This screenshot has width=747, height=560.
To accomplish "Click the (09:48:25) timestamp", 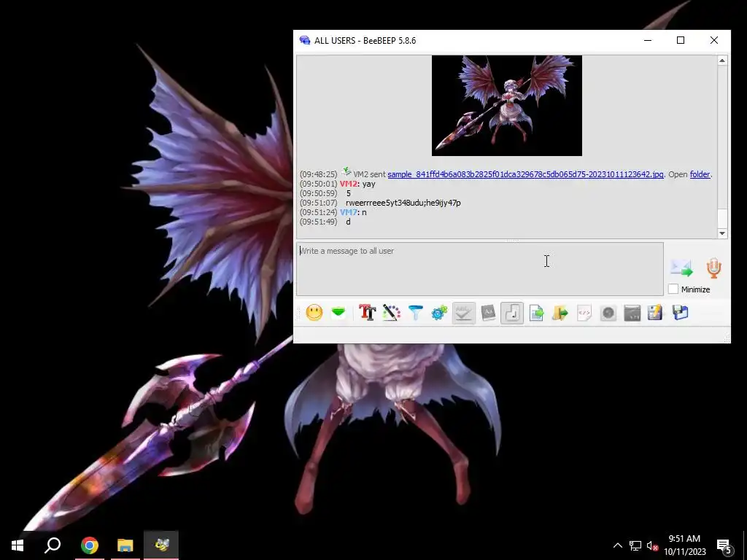I will (318, 174).
